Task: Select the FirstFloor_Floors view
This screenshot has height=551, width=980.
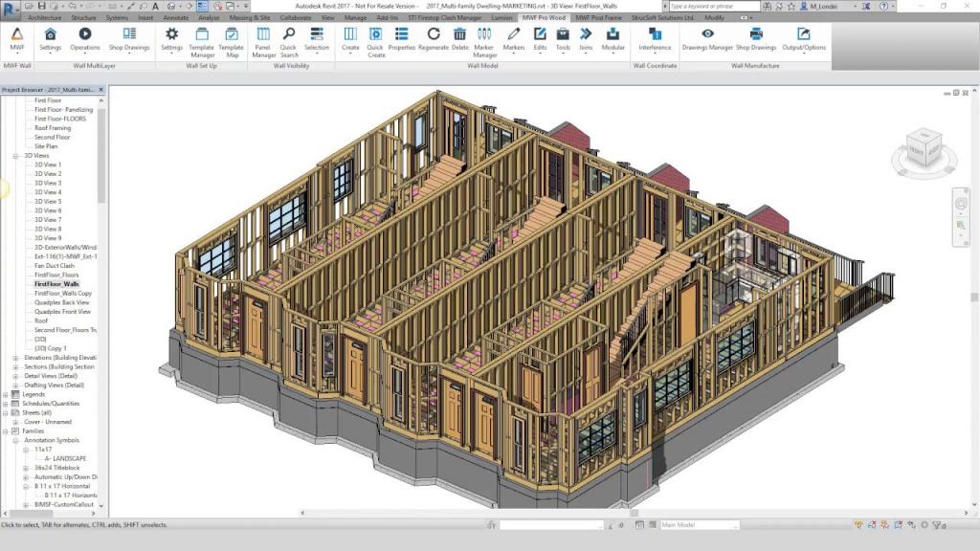Action: 56,275
